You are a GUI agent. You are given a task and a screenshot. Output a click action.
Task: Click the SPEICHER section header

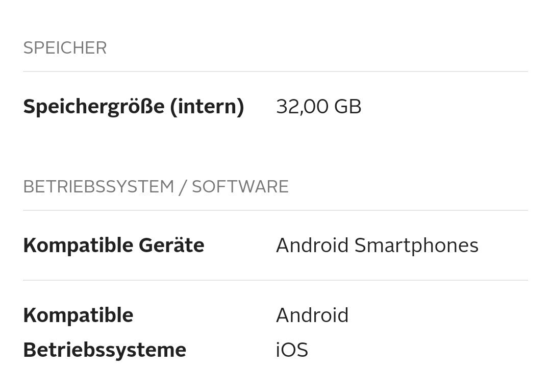[x=65, y=48]
